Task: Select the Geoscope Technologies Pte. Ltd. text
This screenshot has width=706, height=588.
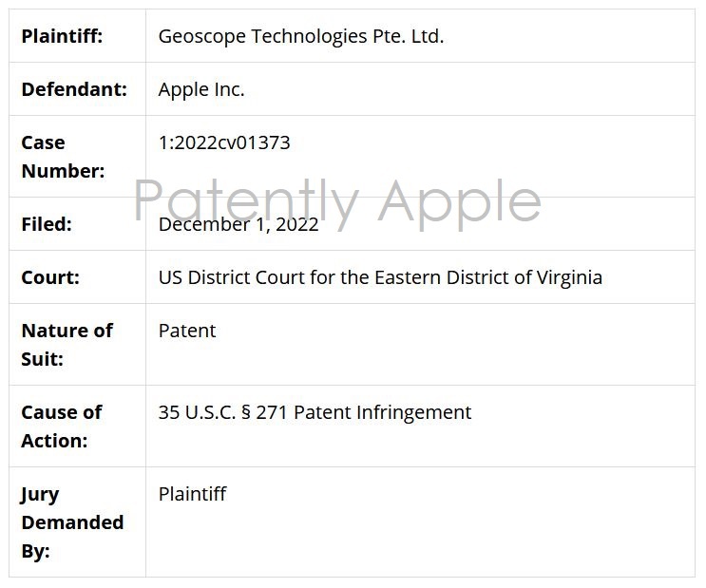Action: coord(300,37)
